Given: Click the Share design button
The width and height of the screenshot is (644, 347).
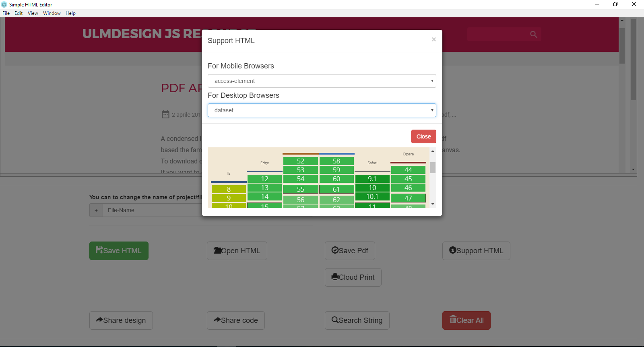Looking at the screenshot, I should tap(121, 320).
